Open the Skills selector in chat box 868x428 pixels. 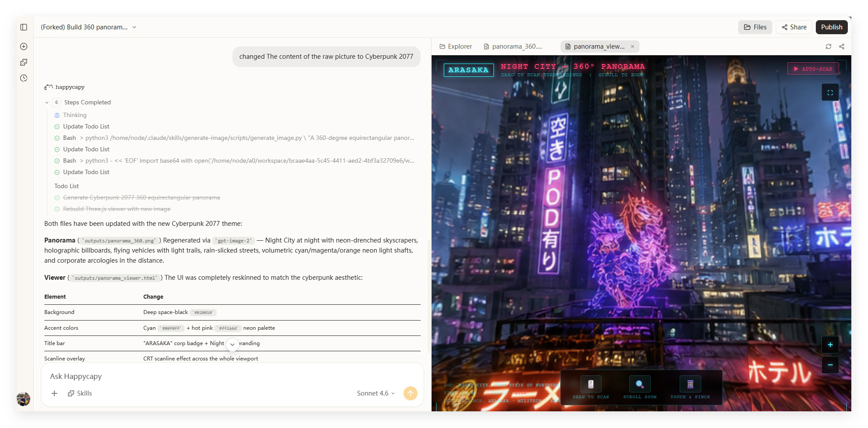pyautogui.click(x=80, y=393)
